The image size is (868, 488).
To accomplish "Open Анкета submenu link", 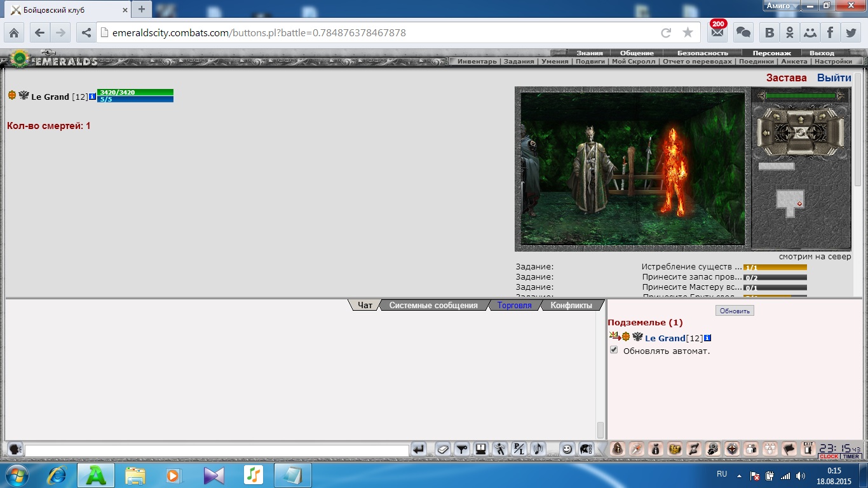I will click(x=794, y=62).
